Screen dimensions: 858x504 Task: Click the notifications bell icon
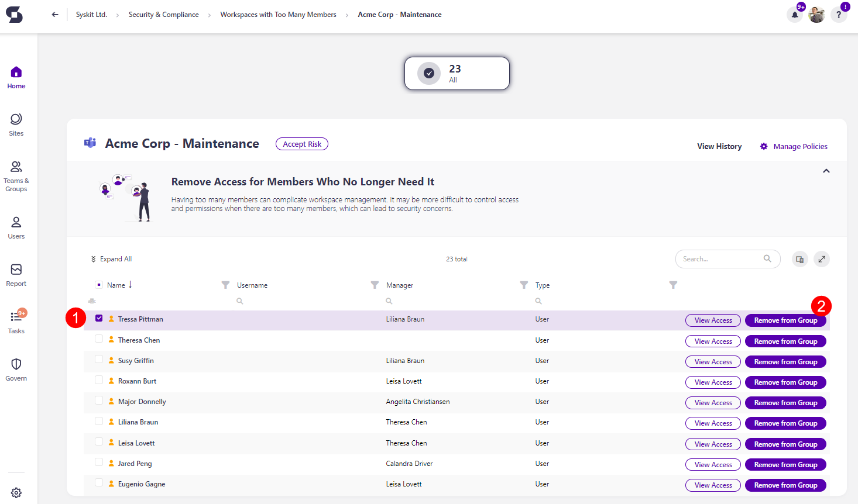point(794,14)
